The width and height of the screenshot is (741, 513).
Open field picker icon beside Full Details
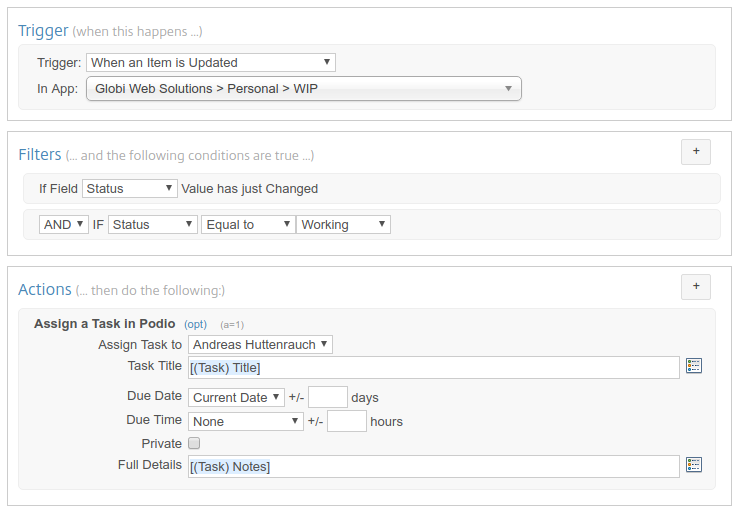(x=695, y=465)
